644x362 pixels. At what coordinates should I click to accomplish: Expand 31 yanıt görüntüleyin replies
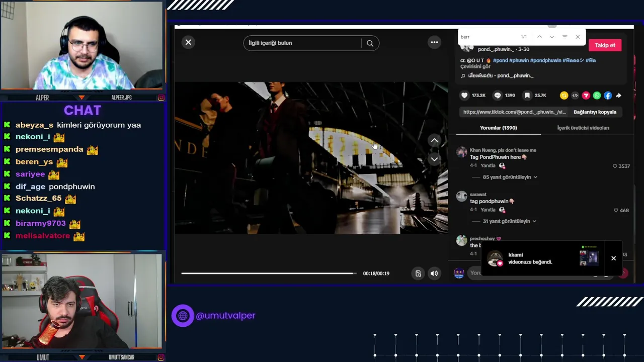509,221
